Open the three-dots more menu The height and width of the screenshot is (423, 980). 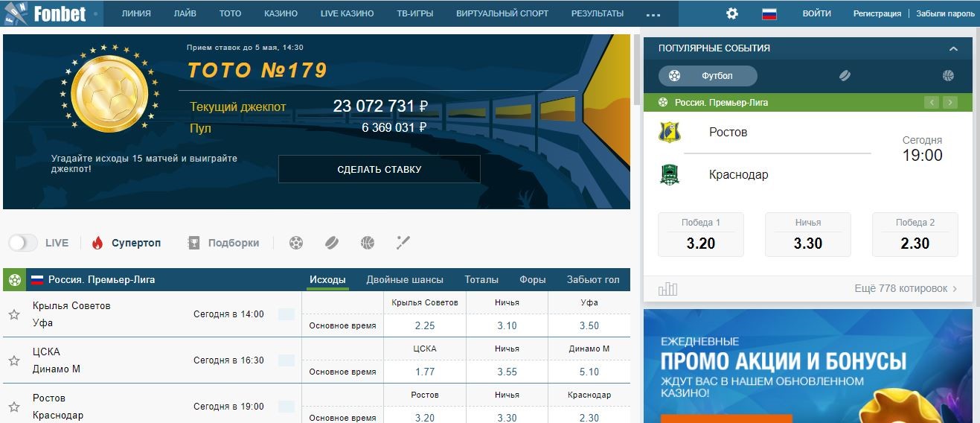[x=653, y=13]
